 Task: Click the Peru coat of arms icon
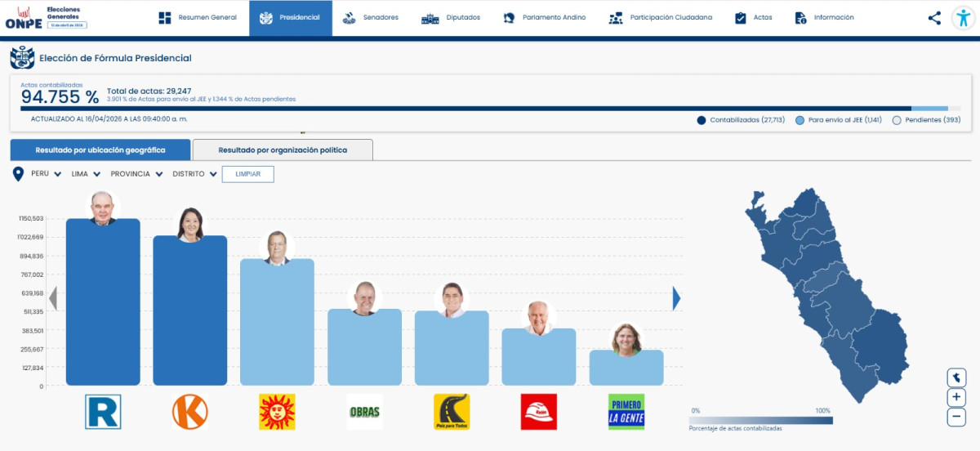point(22,58)
